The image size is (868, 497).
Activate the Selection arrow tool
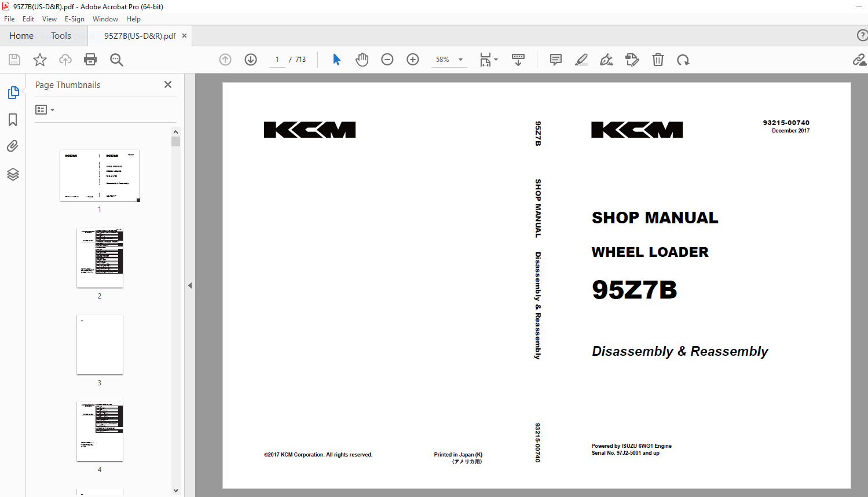point(336,60)
